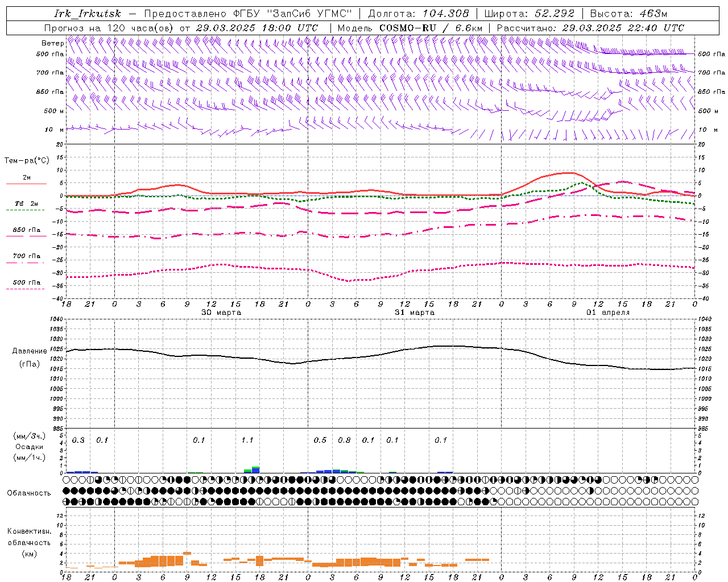Click '700 гПа' entry in temperature legend
The image size is (728, 582).
click(x=27, y=256)
